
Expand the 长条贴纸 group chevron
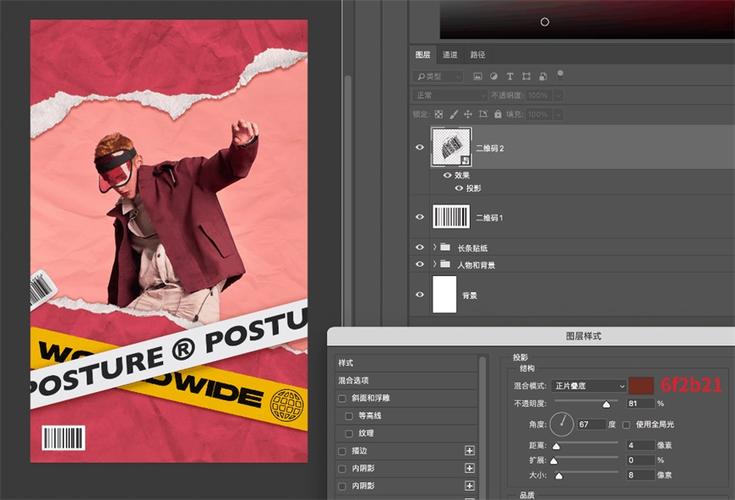click(435, 246)
